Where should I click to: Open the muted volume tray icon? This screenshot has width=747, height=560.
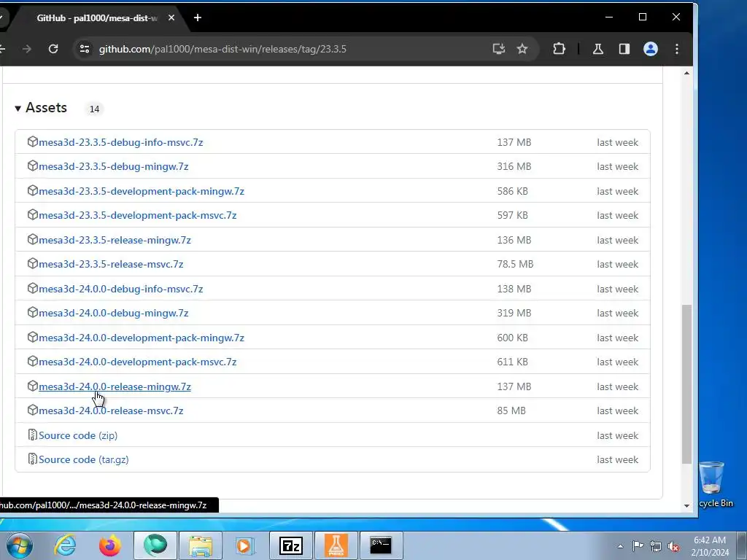[x=673, y=546]
